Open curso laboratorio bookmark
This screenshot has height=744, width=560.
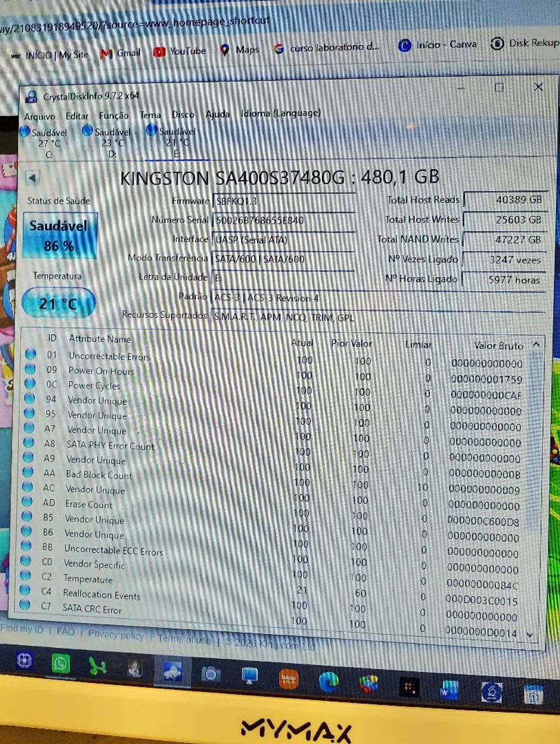point(327,48)
